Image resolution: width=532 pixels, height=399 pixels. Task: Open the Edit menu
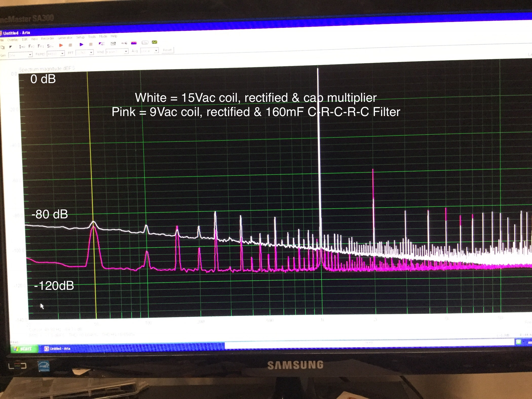[x=25, y=39]
